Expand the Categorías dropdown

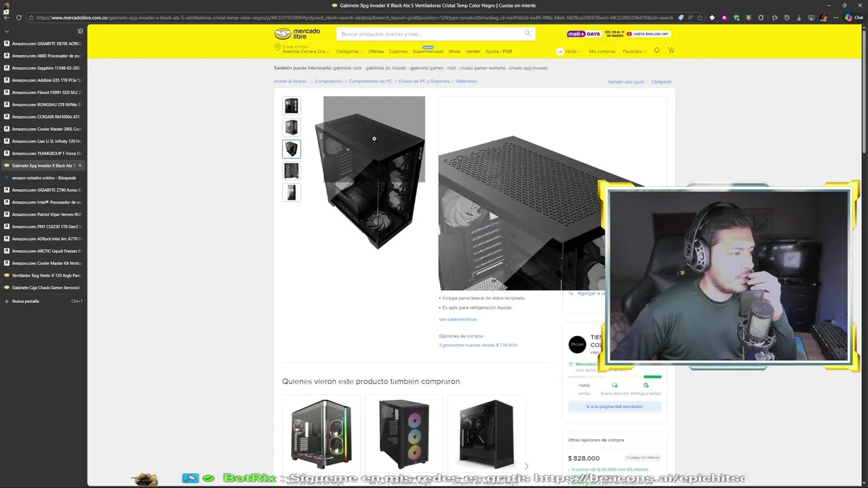coord(349,52)
